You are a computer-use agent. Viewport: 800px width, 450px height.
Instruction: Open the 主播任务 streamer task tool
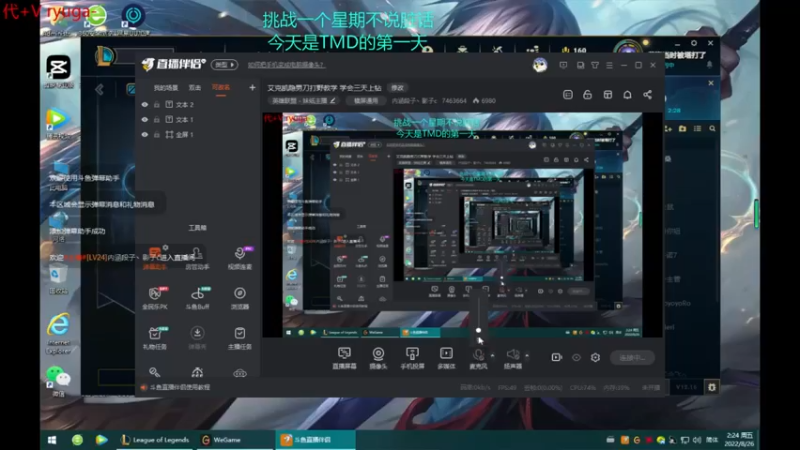tap(239, 338)
